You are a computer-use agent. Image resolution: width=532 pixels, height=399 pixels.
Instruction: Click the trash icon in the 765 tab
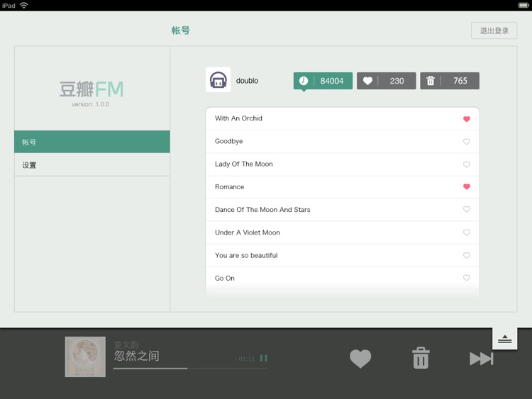tap(431, 81)
